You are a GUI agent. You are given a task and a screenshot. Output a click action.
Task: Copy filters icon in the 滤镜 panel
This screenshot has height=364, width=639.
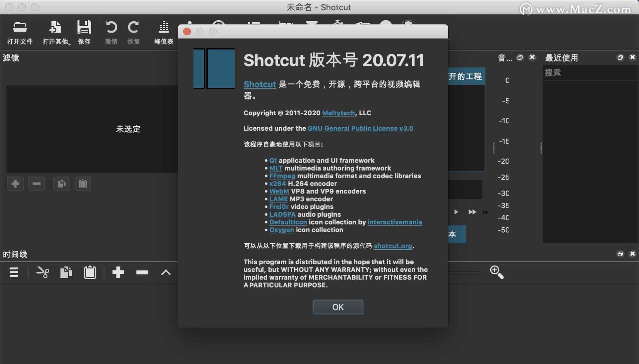coord(62,183)
